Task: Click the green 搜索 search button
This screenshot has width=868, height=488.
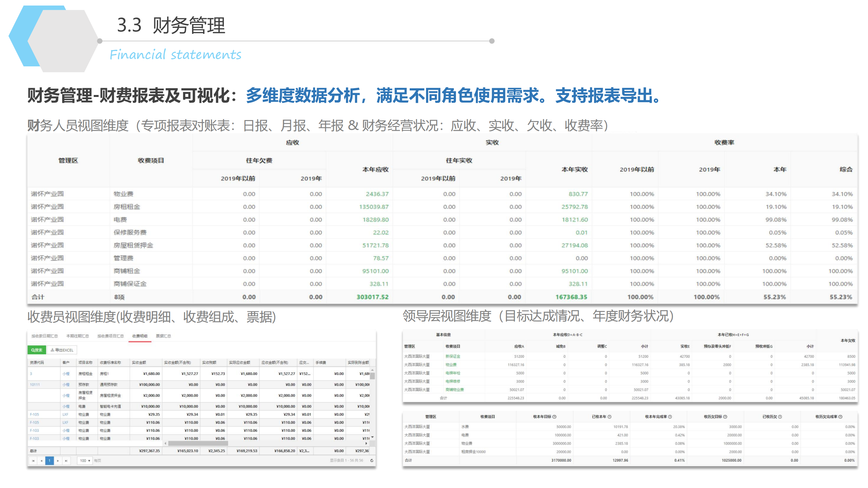Action: (x=36, y=350)
